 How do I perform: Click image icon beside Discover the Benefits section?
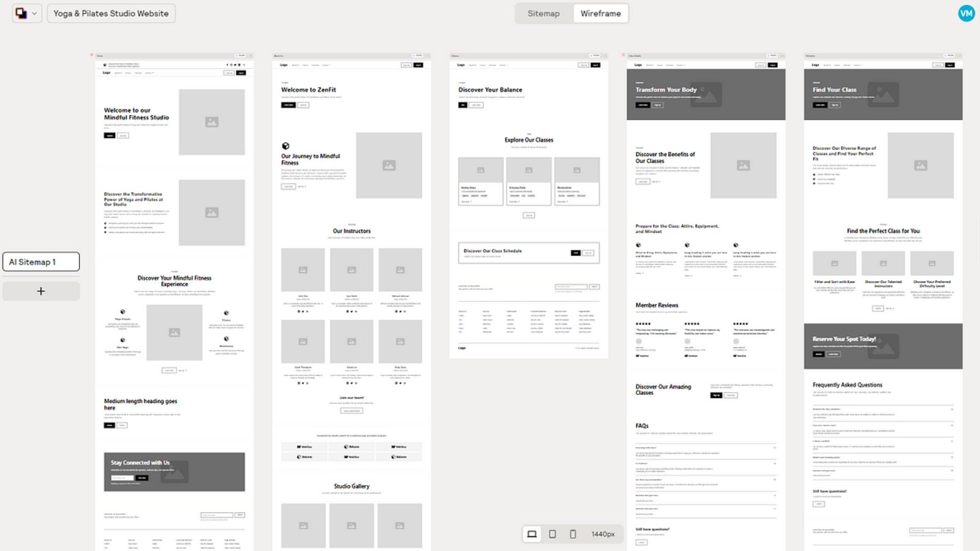743,165
